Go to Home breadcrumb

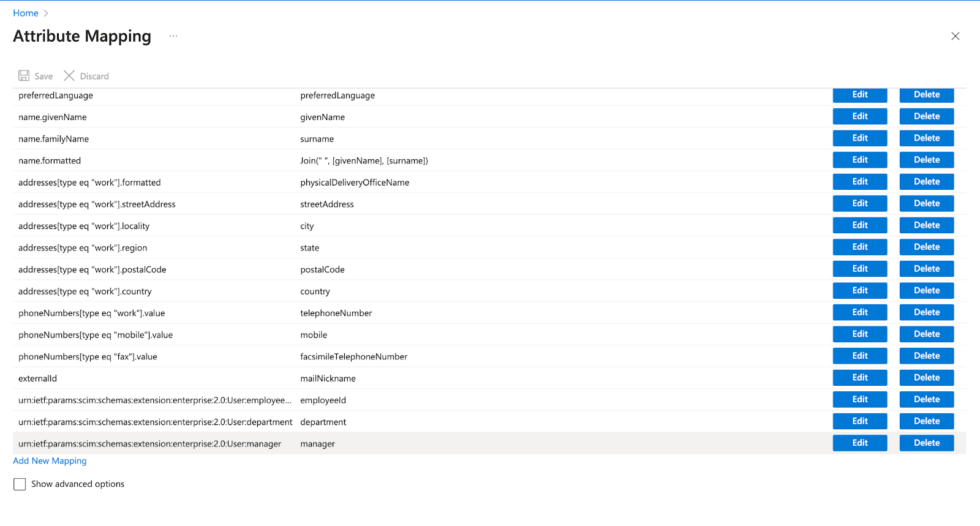click(26, 13)
